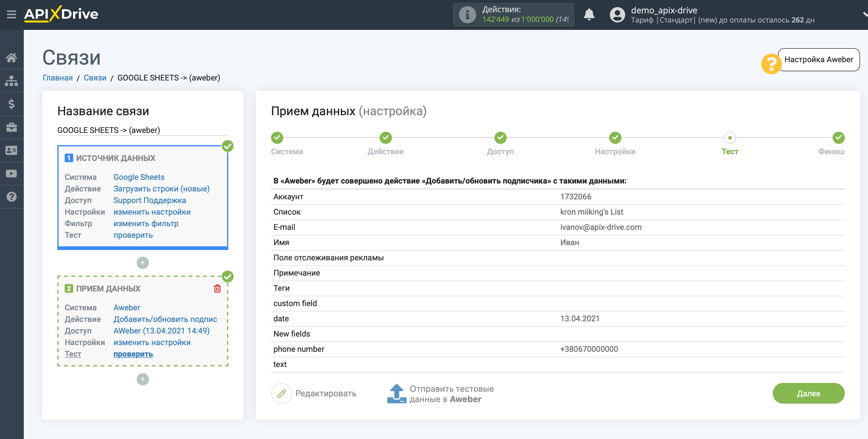Select the Тест step
This screenshot has height=439, width=868.
(730, 137)
